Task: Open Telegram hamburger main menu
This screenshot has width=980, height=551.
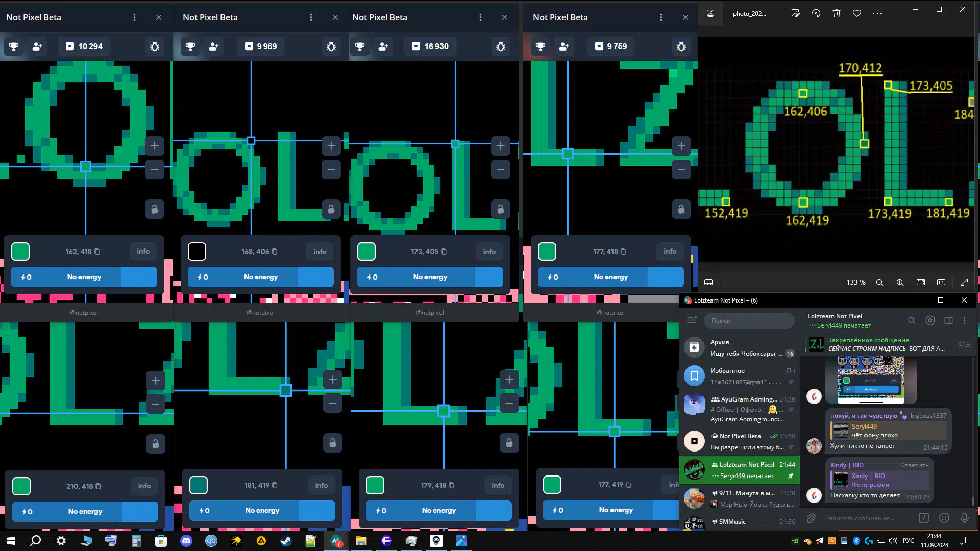Action: (692, 320)
